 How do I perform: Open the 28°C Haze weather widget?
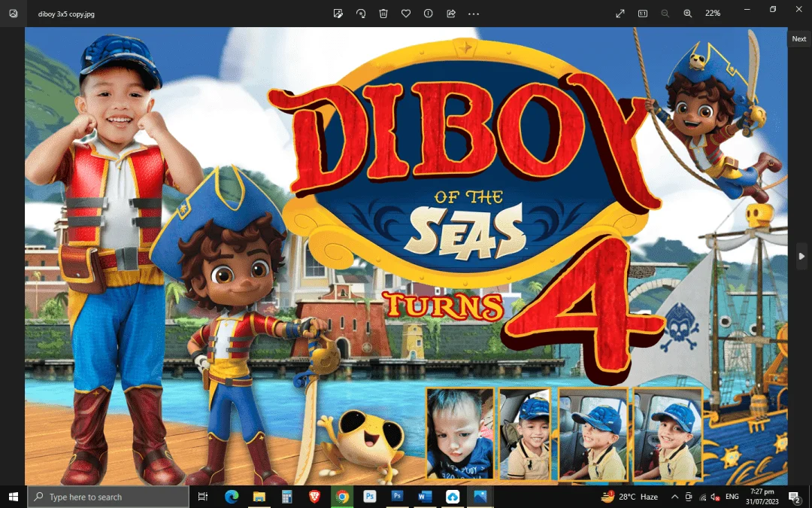pos(629,497)
